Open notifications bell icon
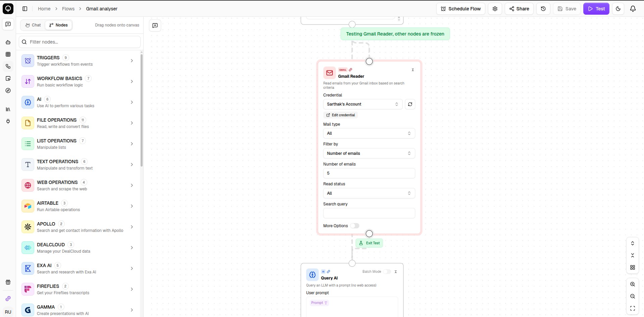 [x=633, y=9]
